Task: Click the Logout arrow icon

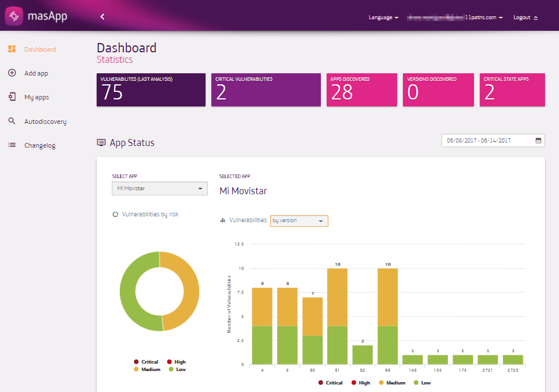Action: 536,18
